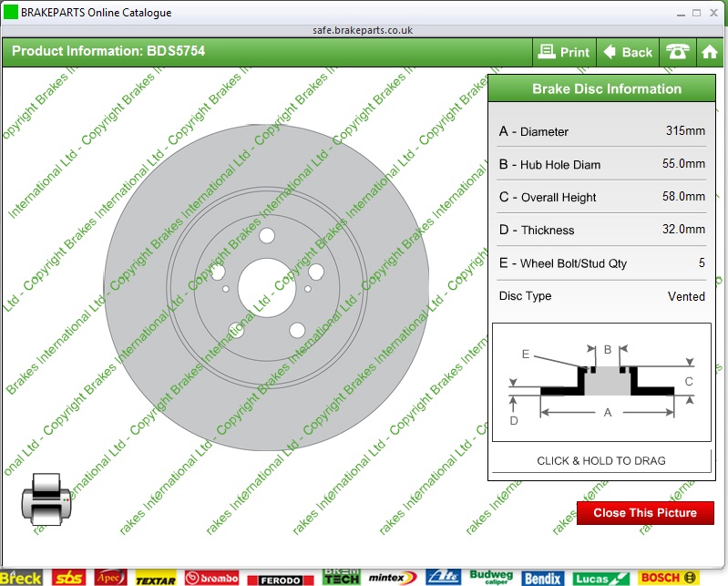Go to the home page icon
The height and width of the screenshot is (586, 728).
(x=711, y=52)
